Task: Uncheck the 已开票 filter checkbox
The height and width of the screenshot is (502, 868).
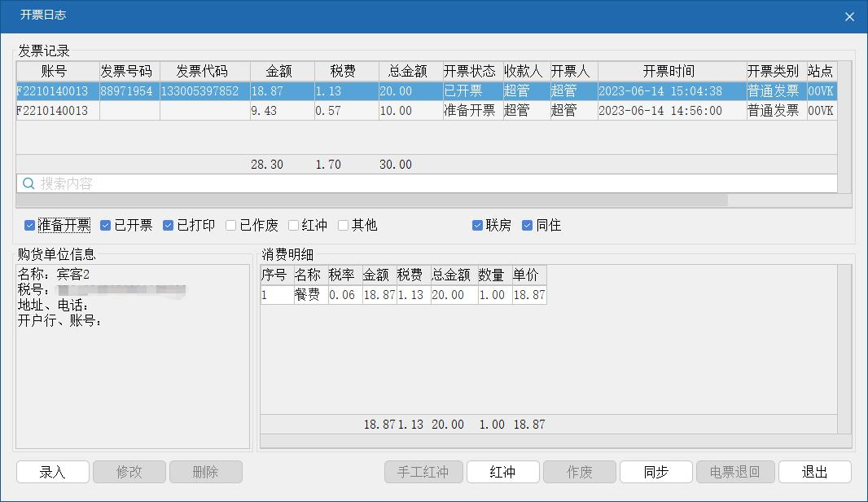Action: pos(106,225)
